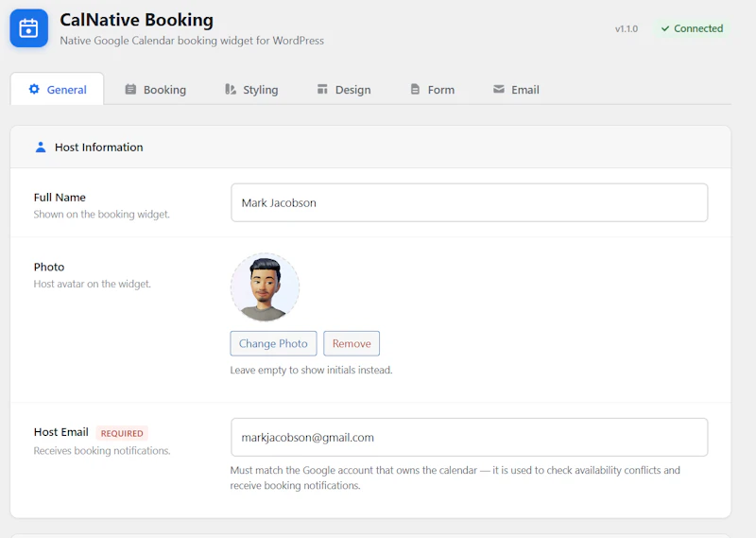Click the calendar icon beside Booking
756x538 pixels.
[130, 89]
